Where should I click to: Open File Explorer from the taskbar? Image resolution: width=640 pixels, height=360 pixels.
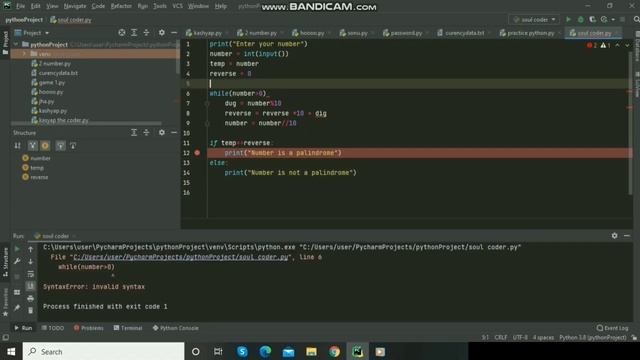311,351
